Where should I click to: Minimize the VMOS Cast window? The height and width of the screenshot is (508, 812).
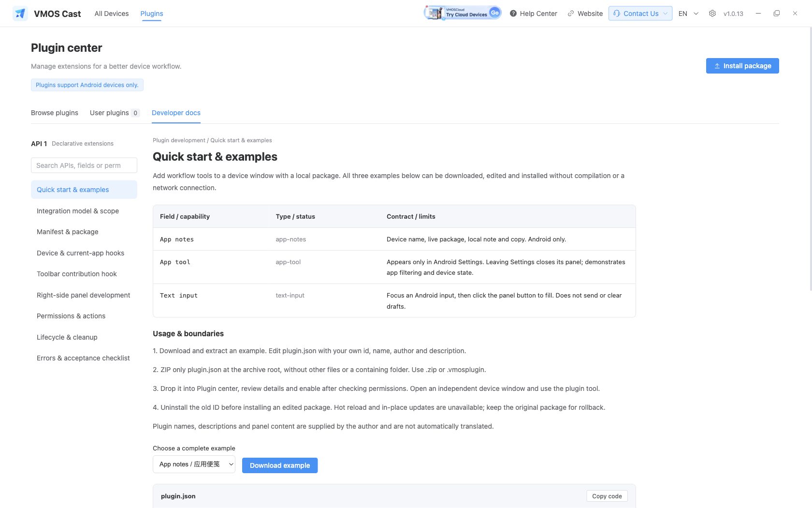point(758,14)
